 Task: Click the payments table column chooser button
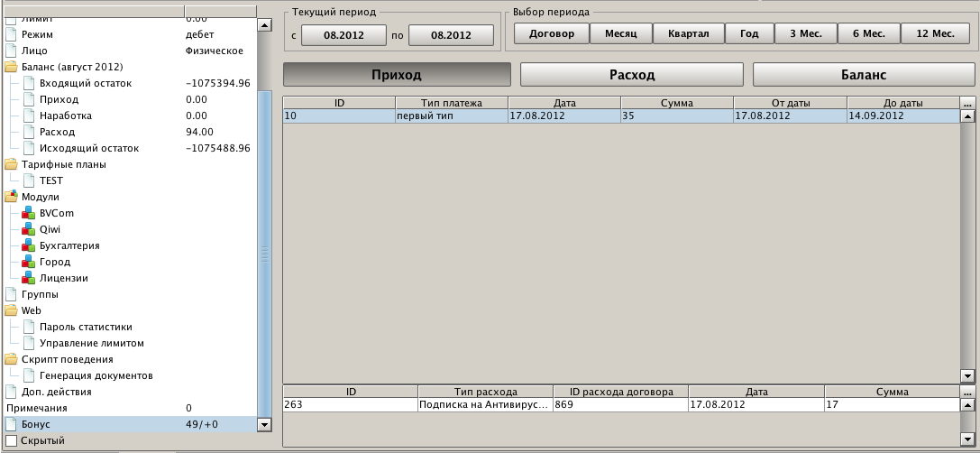click(x=967, y=103)
